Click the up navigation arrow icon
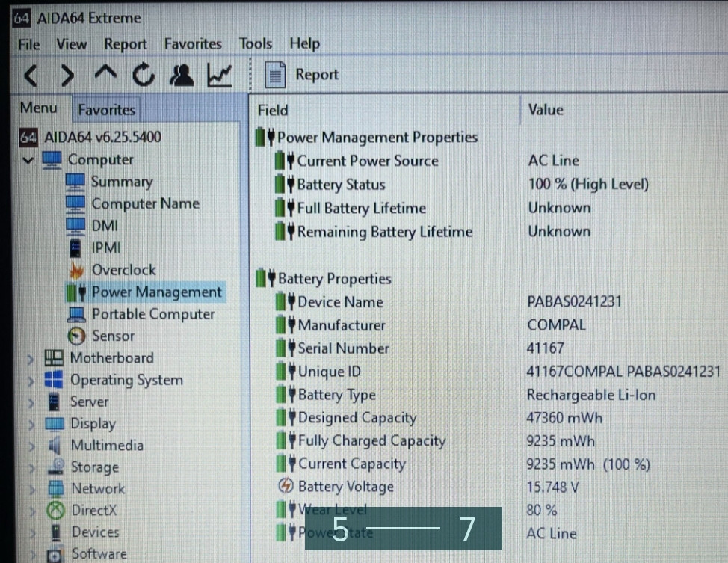728x563 pixels. pyautogui.click(x=105, y=75)
